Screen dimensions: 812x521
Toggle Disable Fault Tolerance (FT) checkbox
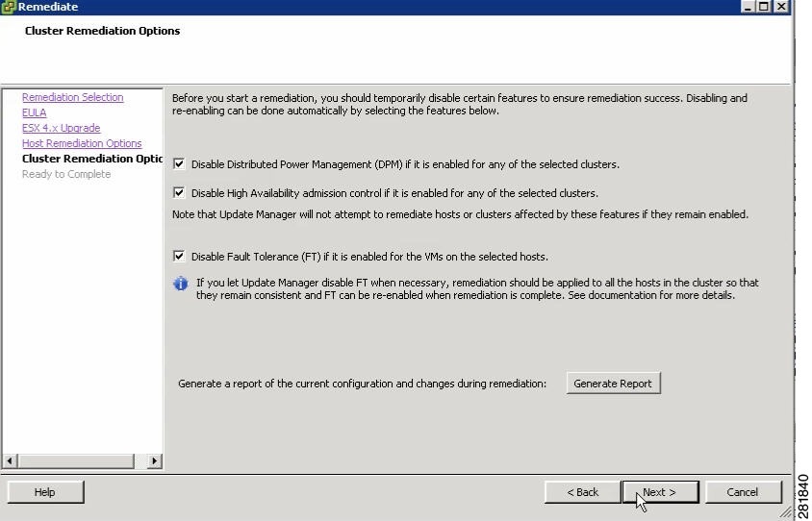(x=179, y=256)
